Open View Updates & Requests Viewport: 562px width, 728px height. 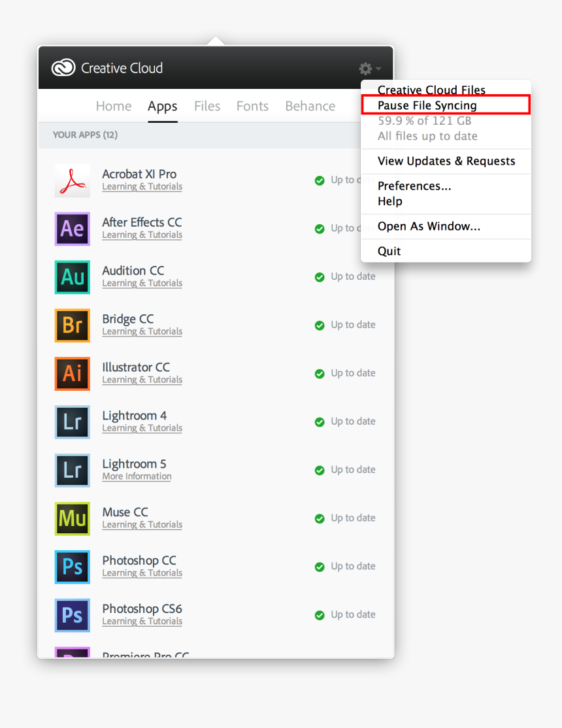click(x=446, y=161)
